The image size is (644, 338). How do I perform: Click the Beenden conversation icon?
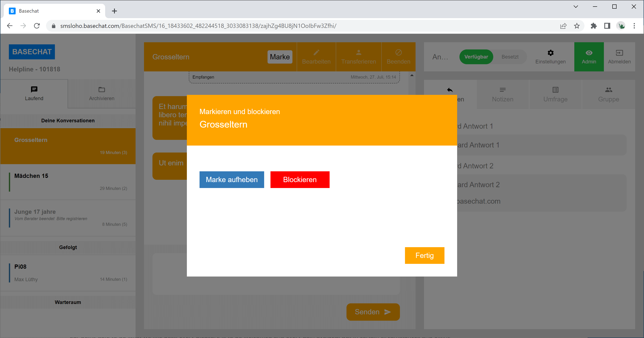398,53
